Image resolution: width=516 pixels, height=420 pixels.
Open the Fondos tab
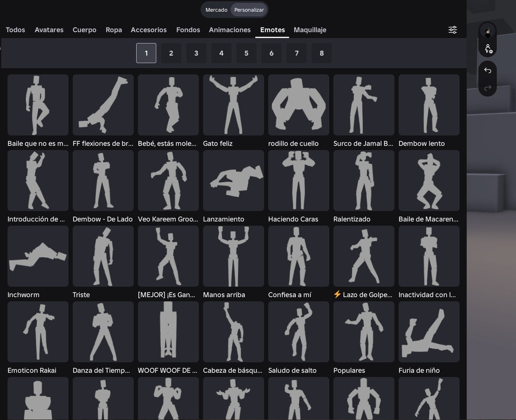pos(188,30)
